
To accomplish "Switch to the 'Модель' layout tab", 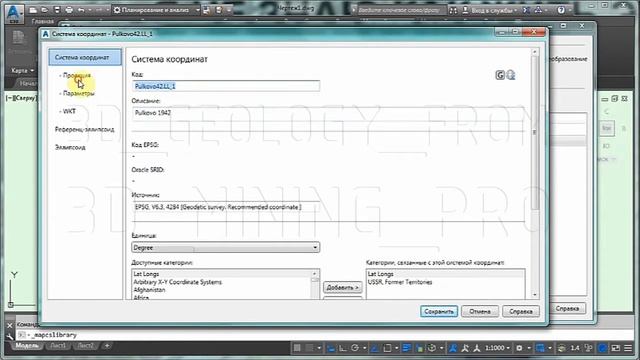I will coord(27,346).
